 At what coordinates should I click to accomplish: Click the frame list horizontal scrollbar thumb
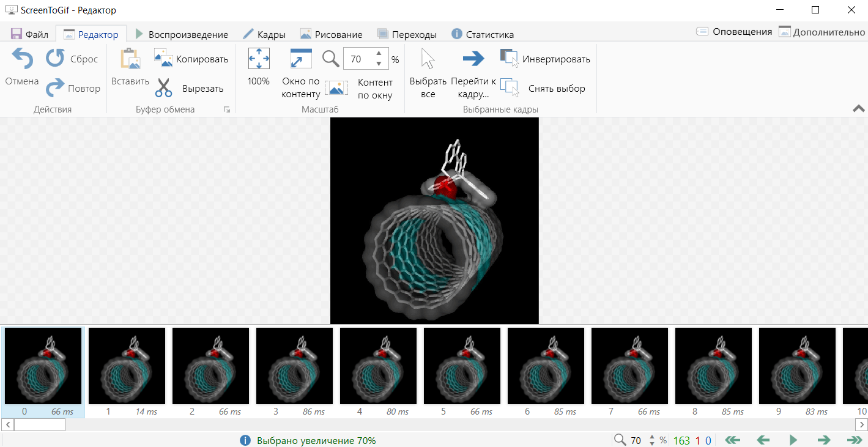pyautogui.click(x=39, y=424)
